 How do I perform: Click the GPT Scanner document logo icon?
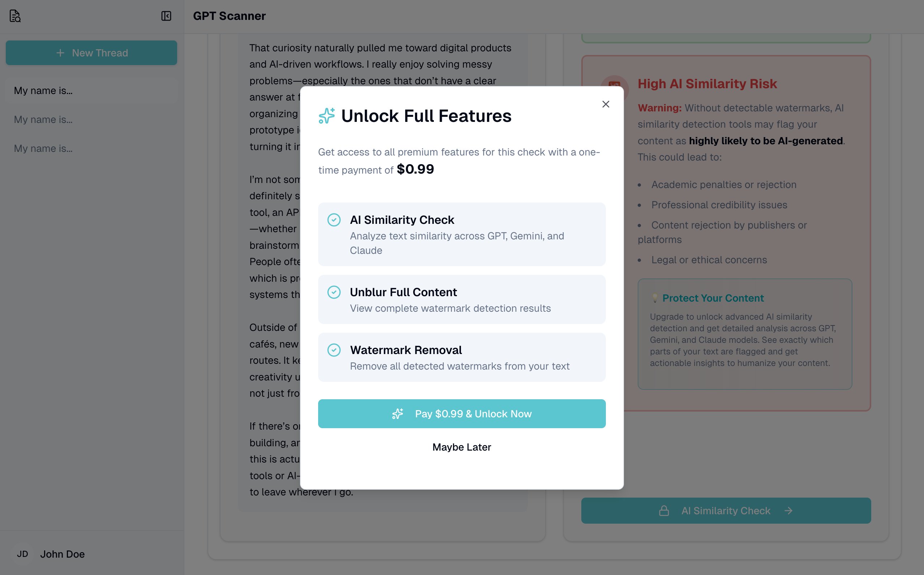point(15,16)
